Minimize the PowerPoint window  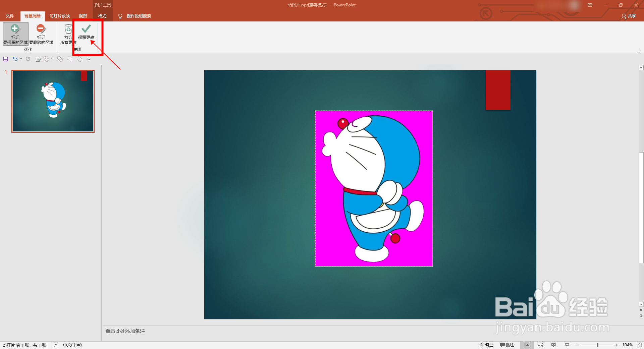click(x=605, y=5)
